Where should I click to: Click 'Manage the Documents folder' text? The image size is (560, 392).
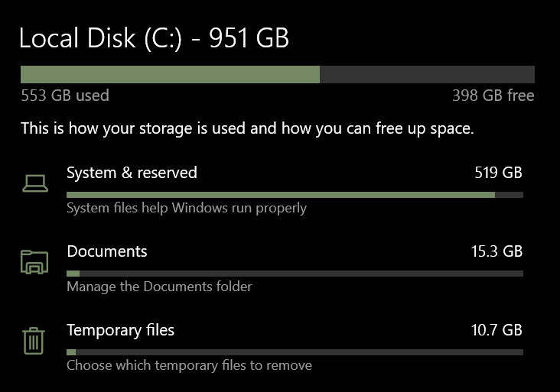pos(159,287)
